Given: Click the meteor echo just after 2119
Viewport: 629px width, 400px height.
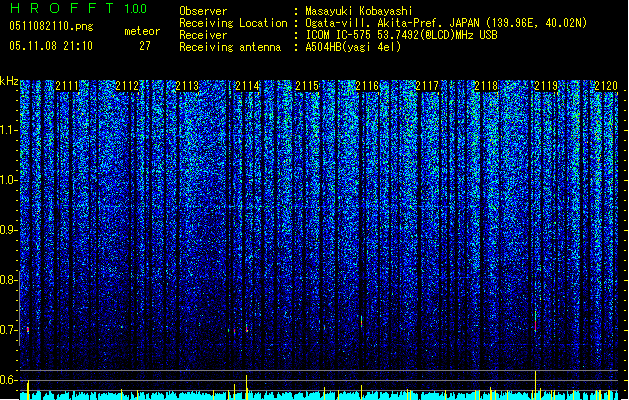Looking at the screenshot, I should click(536, 321).
